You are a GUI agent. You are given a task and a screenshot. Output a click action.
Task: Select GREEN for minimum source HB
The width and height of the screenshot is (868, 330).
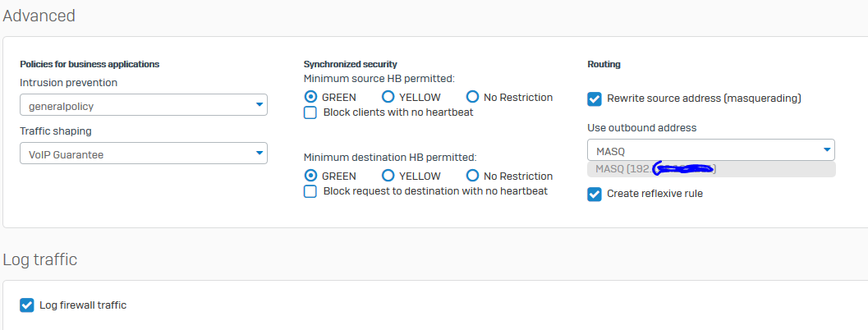310,97
